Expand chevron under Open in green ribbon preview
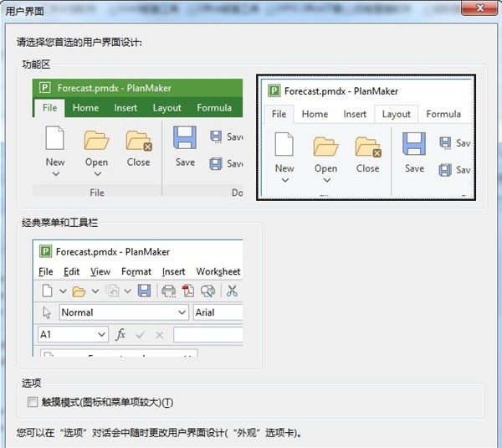The width and height of the screenshot is (502, 448). (98, 174)
